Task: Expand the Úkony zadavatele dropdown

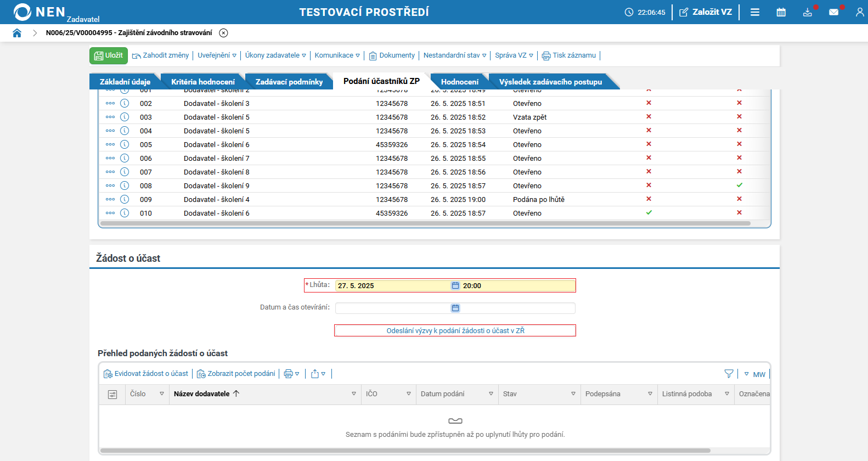Action: (275, 55)
